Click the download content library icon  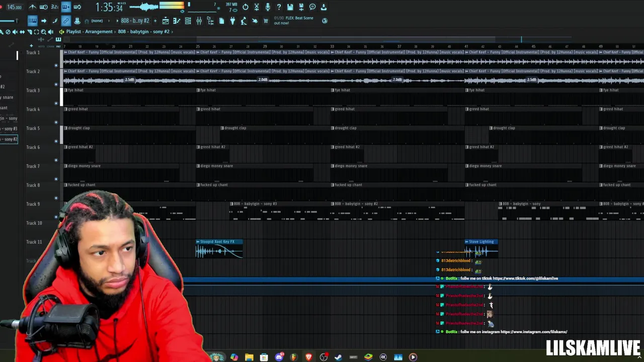click(324, 7)
